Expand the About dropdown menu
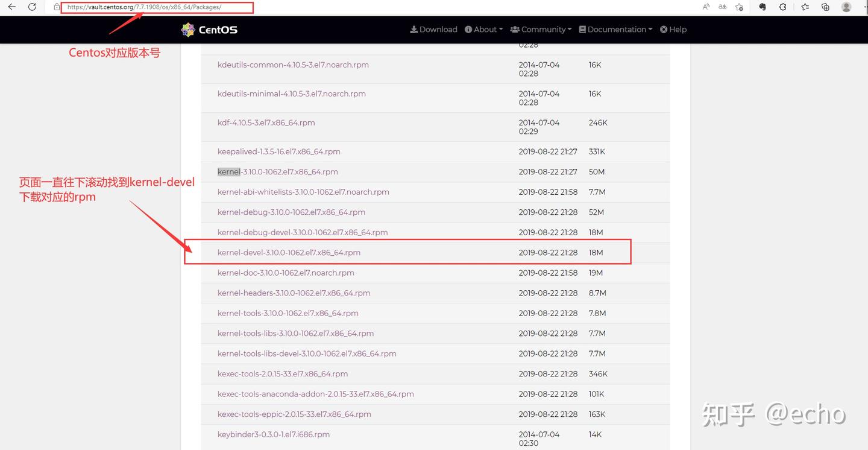 [x=484, y=30]
